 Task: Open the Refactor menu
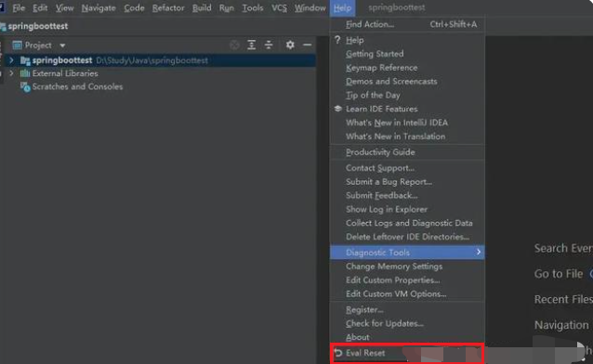click(168, 8)
